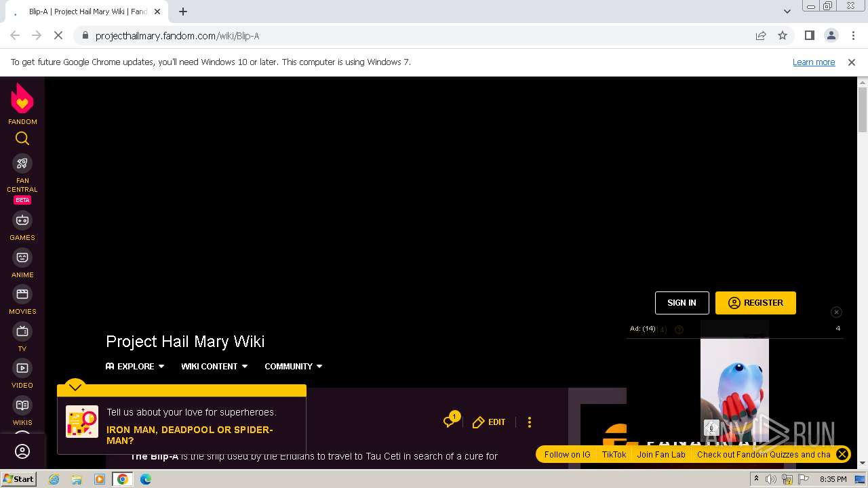
Task: Open the taskbar clock 8:35 PM
Action: tap(833, 479)
